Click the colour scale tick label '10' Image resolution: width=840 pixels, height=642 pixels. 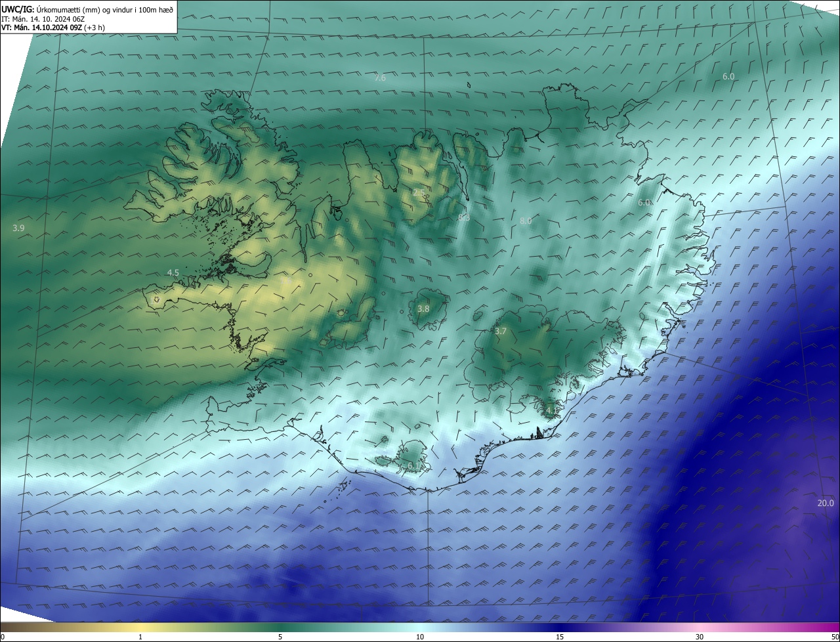420,637
